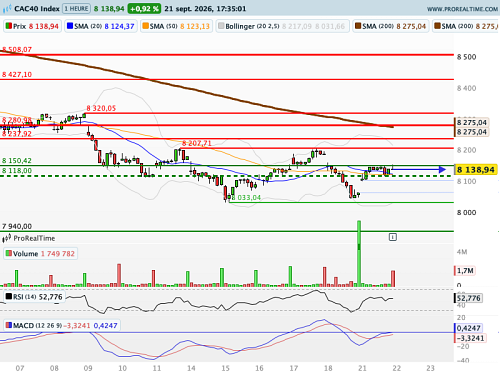This screenshot has width=500, height=375.
Task: Pick the blue SMA (20) color swatch
Action: click(x=70, y=26)
